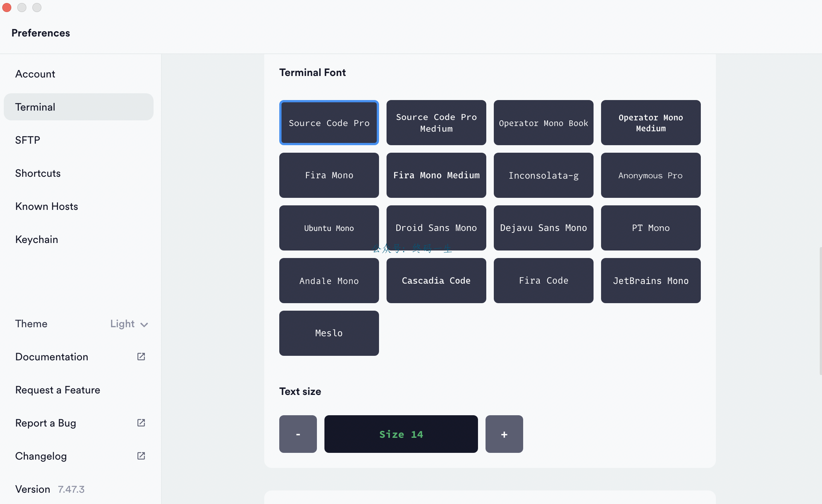Decrease the text size with the minus button
This screenshot has width=822, height=504.
point(298,434)
